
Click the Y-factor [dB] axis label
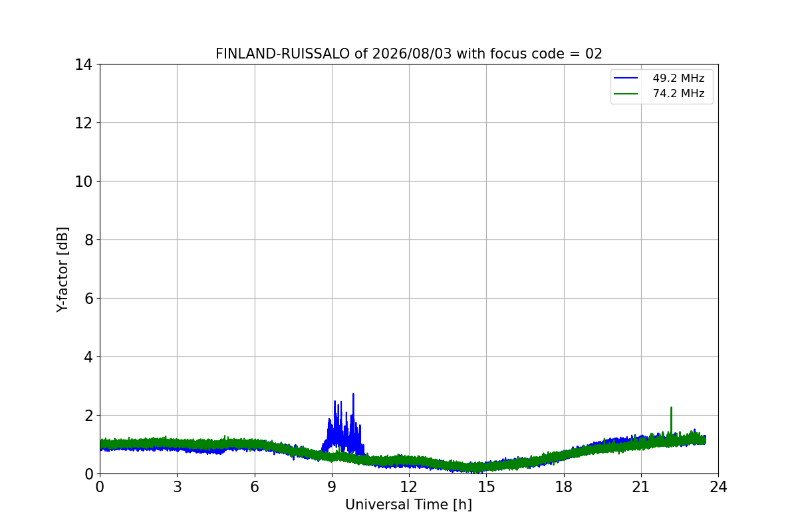63,269
